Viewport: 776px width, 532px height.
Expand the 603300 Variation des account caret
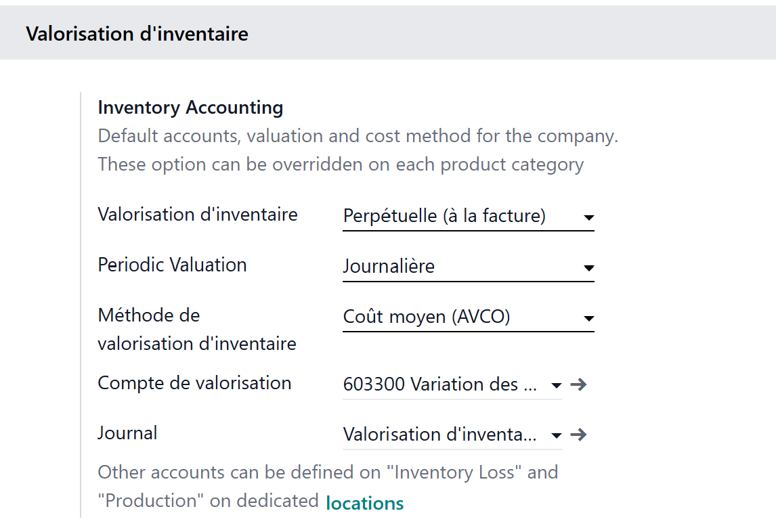pyautogui.click(x=556, y=385)
